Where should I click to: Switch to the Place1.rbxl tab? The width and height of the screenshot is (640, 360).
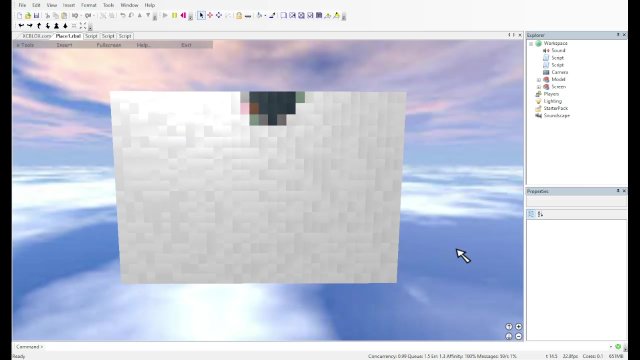click(x=68, y=36)
